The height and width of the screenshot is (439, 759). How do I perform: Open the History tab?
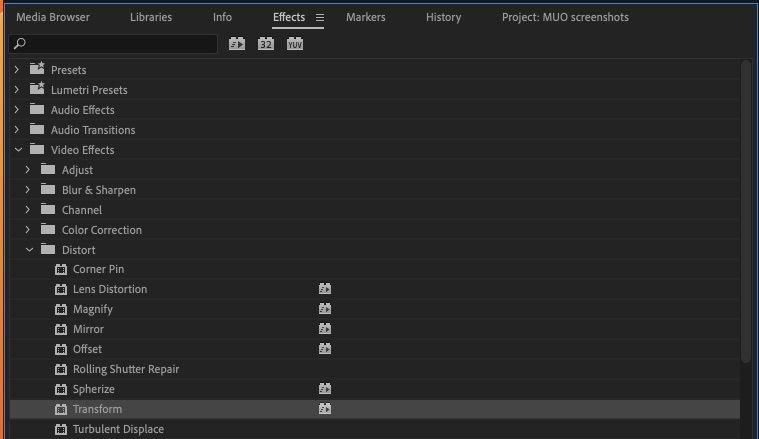[443, 17]
